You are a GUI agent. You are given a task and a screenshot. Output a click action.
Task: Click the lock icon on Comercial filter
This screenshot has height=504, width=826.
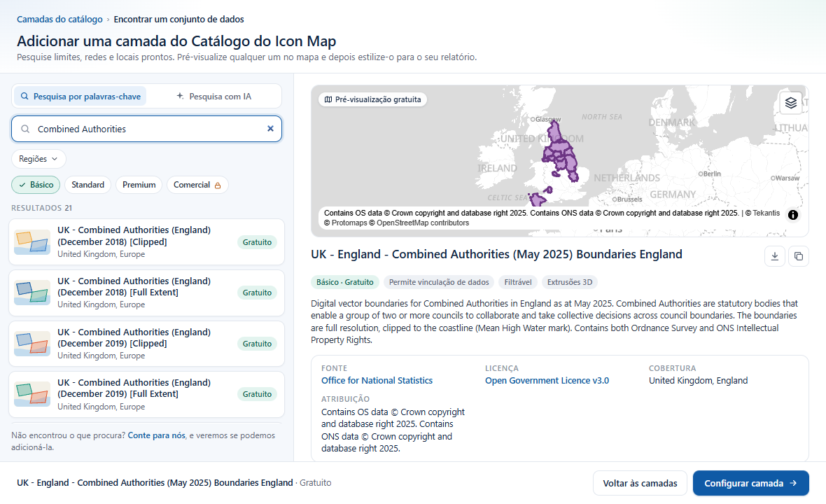click(x=218, y=185)
